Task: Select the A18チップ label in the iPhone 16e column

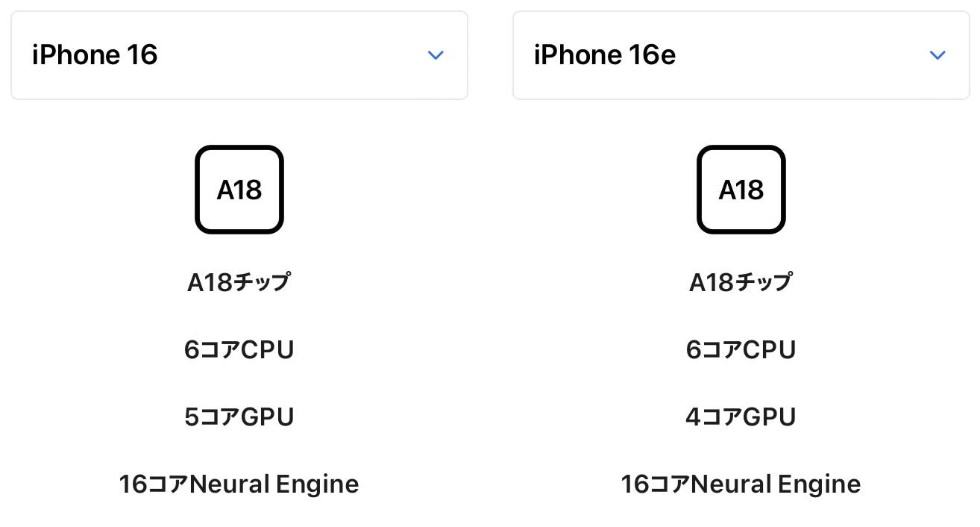Action: [x=741, y=282]
